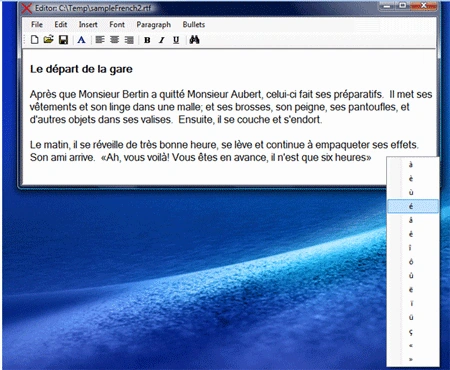Toggle underline formatting
This screenshot has width=450, height=370.
coord(176,40)
